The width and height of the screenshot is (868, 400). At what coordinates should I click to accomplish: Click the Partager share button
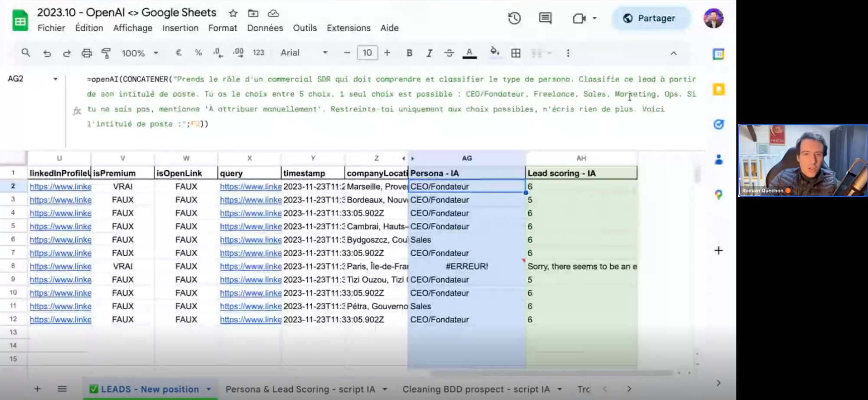pos(650,18)
